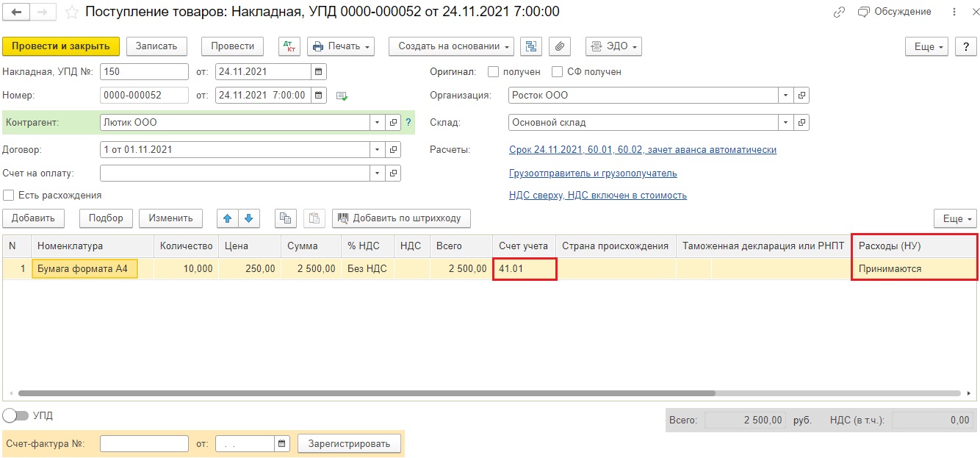The image size is (980, 458).
Task: Select the Количество cell 10,000
Action: coord(186,269)
